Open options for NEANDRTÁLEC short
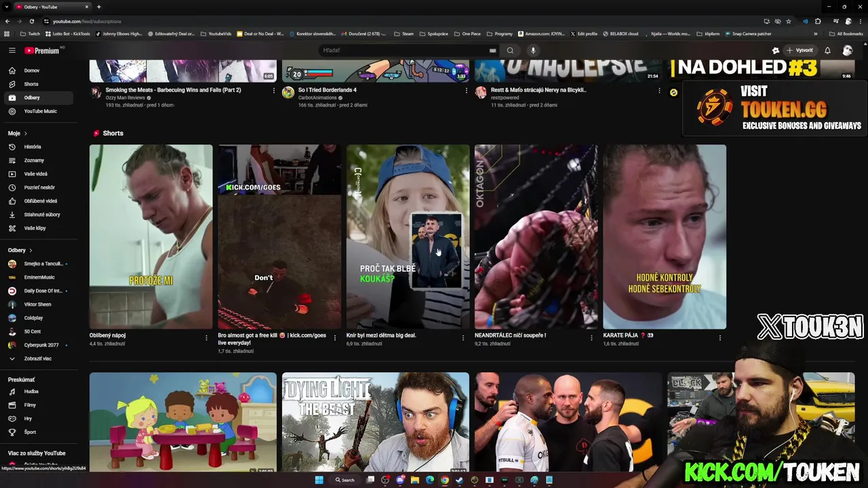868x488 pixels. (591, 338)
